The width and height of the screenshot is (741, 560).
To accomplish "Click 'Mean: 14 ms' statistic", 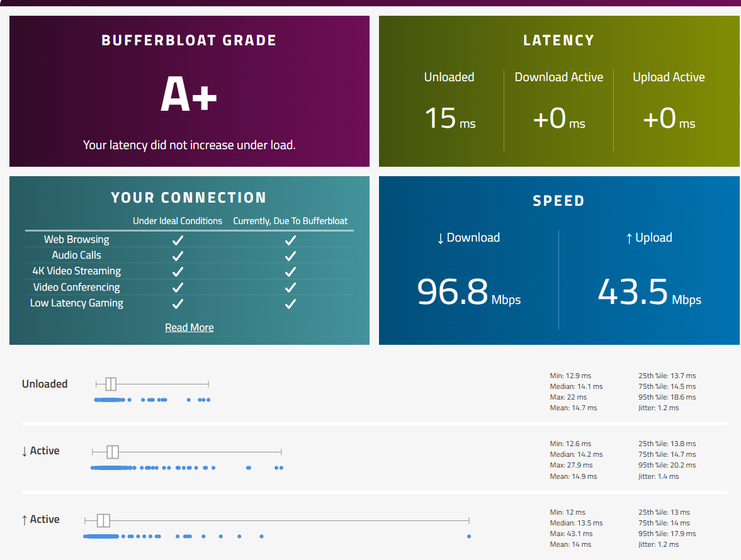I will point(570,544).
